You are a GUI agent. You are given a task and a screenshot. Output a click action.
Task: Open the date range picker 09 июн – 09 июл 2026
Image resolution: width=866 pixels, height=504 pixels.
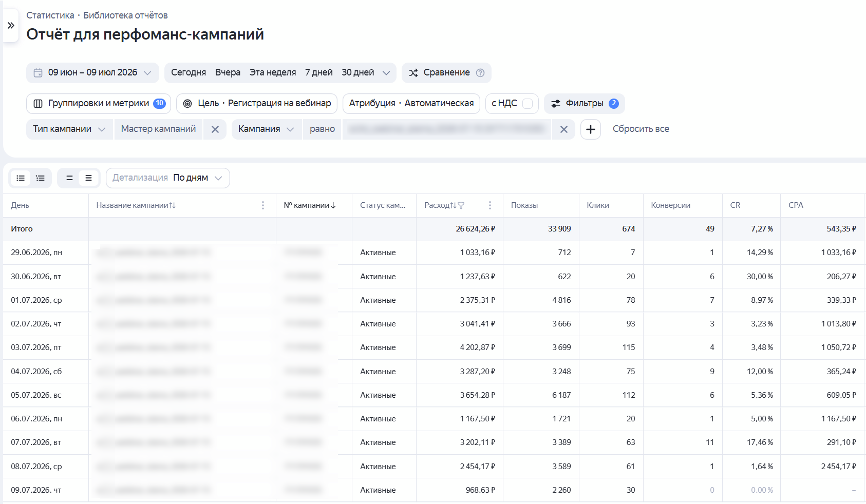click(x=92, y=72)
